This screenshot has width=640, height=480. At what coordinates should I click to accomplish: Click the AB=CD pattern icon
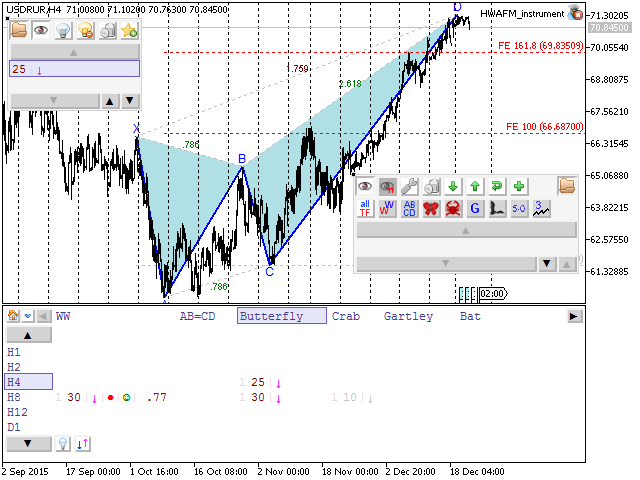click(x=409, y=208)
